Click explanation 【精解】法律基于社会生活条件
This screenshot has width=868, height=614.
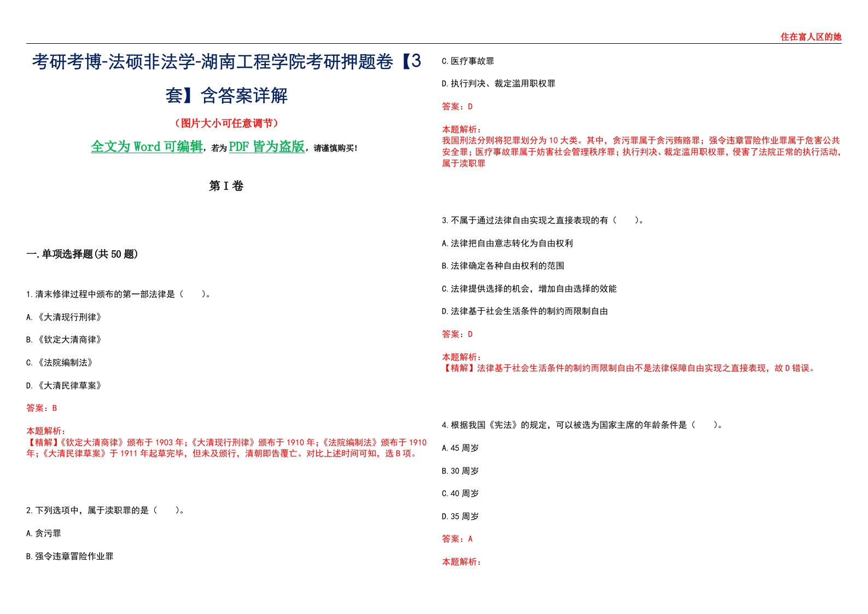tap(630, 368)
